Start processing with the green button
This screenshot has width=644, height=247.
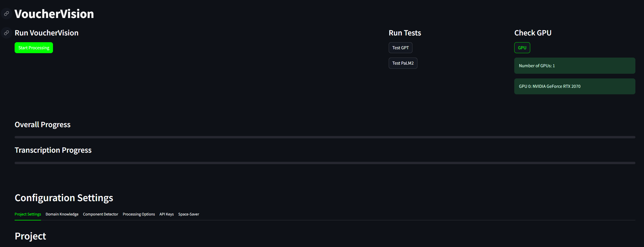[x=34, y=48]
